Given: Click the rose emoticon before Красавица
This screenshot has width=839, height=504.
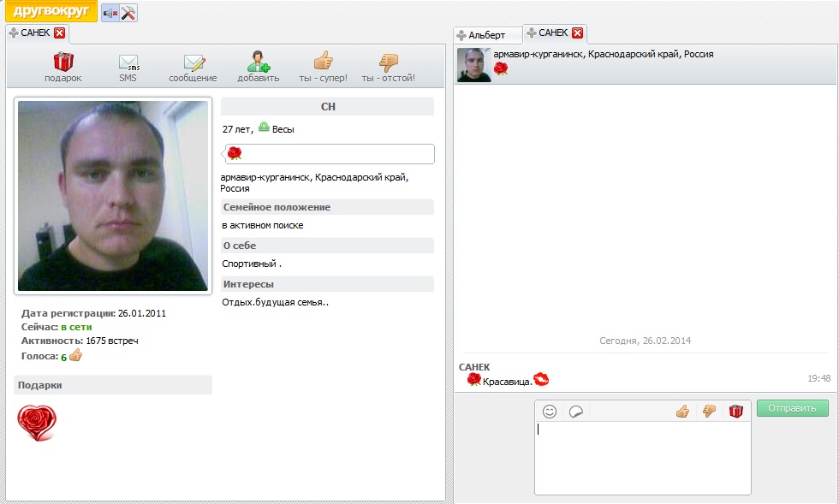Looking at the screenshot, I should click(x=473, y=379).
